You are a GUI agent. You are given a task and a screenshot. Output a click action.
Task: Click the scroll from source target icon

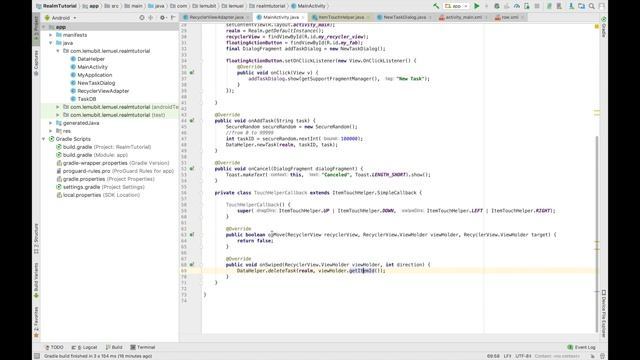(142, 18)
